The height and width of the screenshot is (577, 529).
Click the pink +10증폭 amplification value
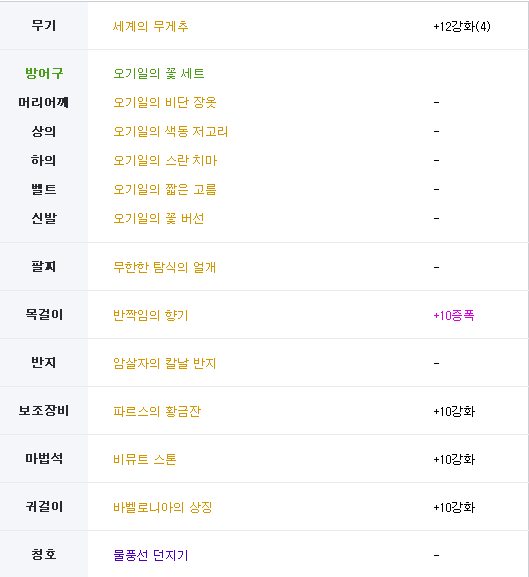pyautogui.click(x=454, y=315)
